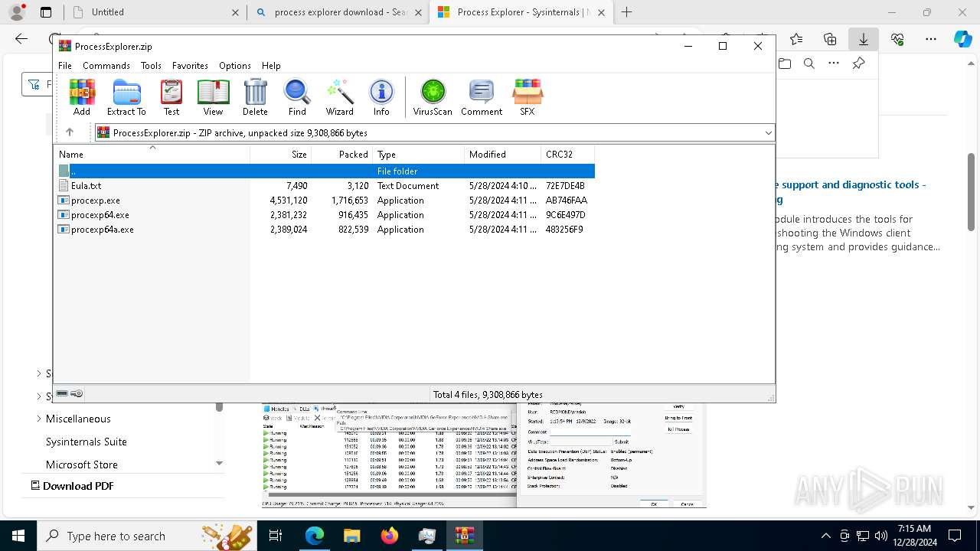
Task: Expand the Miscellaneous tree item
Action: pos(39,419)
